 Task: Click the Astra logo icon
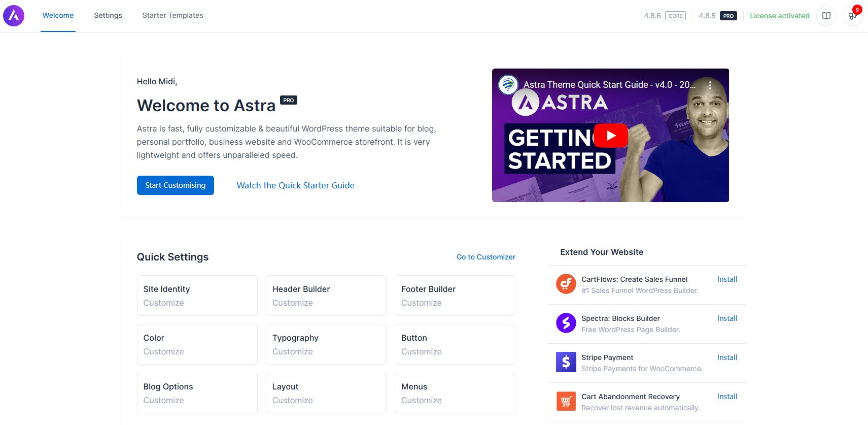coord(14,16)
